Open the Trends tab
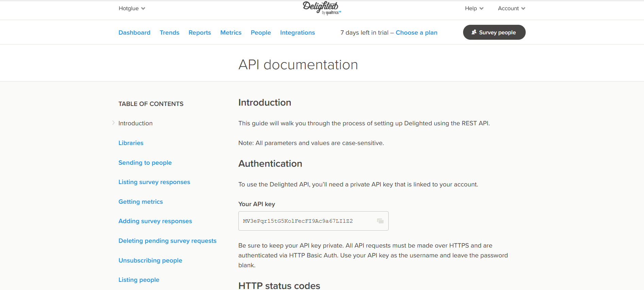Image resolution: width=644 pixels, height=290 pixels. coord(169,33)
